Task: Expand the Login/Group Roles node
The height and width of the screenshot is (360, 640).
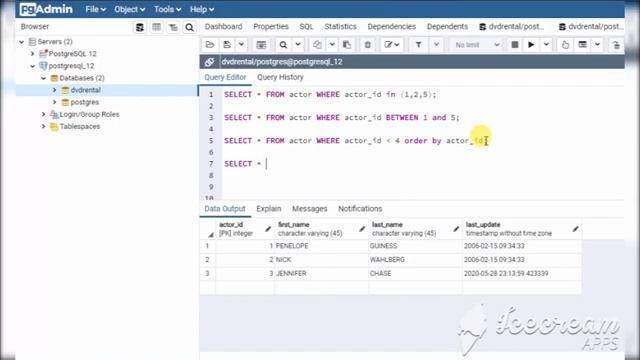Action: (x=44, y=114)
